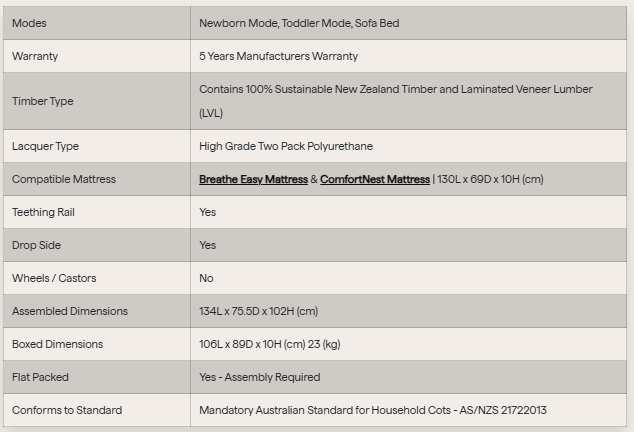Click the Drop Side Yes value
634x432 pixels.
[x=207, y=245]
